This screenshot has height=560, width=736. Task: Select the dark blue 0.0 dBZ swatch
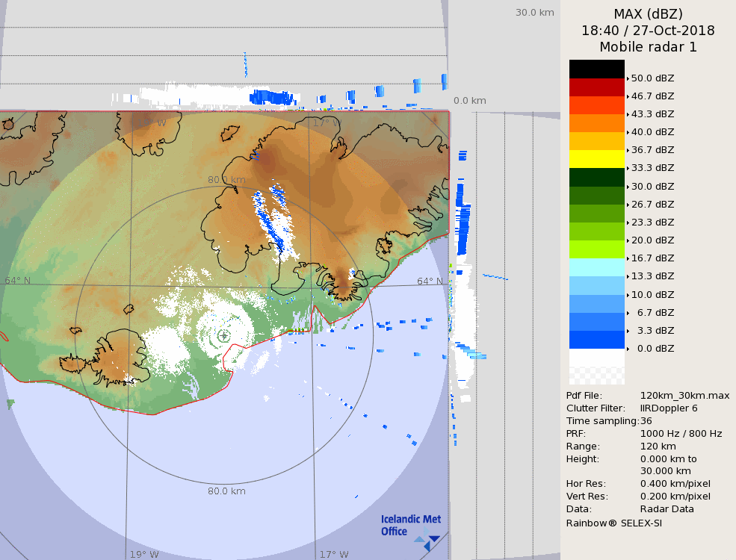point(596,340)
